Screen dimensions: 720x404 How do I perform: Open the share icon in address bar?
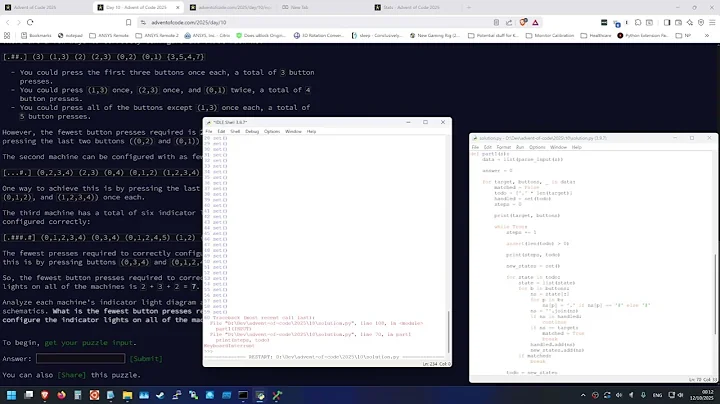click(509, 22)
